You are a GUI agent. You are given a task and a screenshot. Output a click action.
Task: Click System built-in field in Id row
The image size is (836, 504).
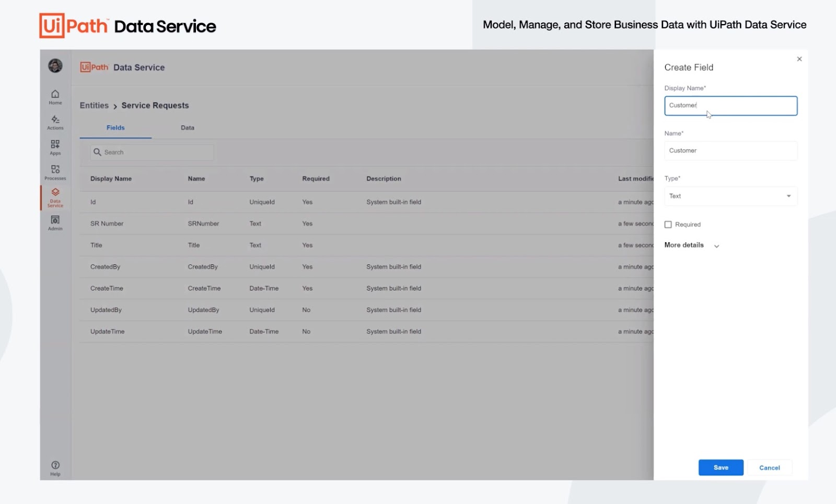393,202
